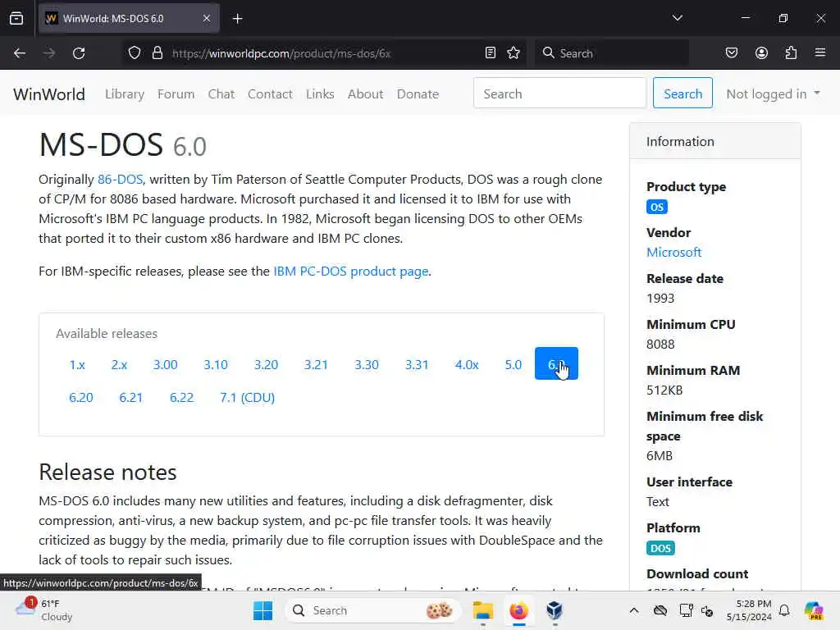Open the cloud sync tray icon
The height and width of the screenshot is (630, 840).
click(x=660, y=610)
